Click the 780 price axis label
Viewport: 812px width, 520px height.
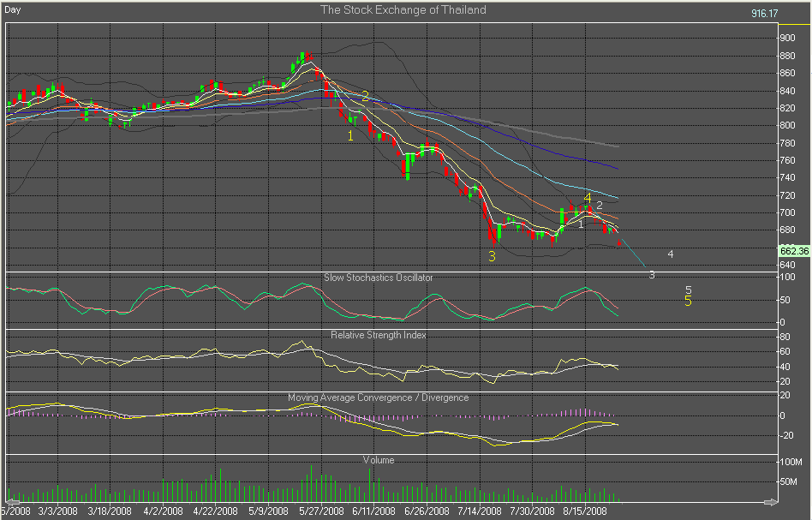pos(788,143)
